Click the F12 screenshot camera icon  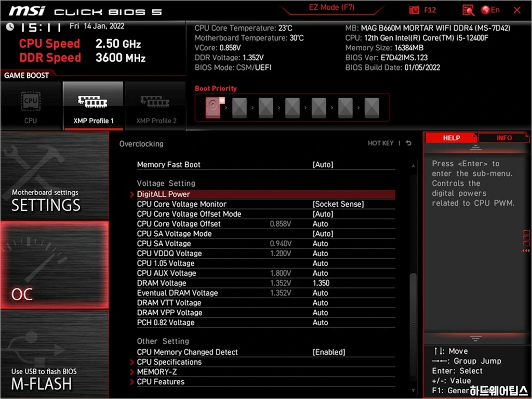[x=414, y=10]
